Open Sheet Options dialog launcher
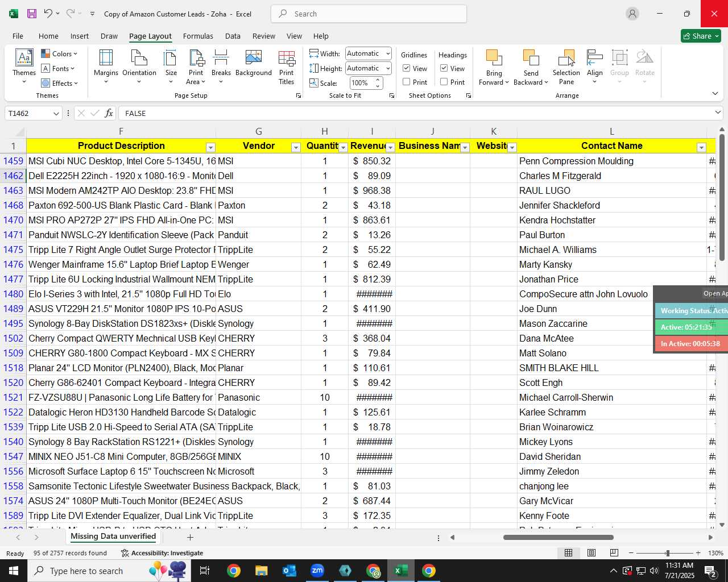Screen dimensions: 728x582 pyautogui.click(x=469, y=95)
